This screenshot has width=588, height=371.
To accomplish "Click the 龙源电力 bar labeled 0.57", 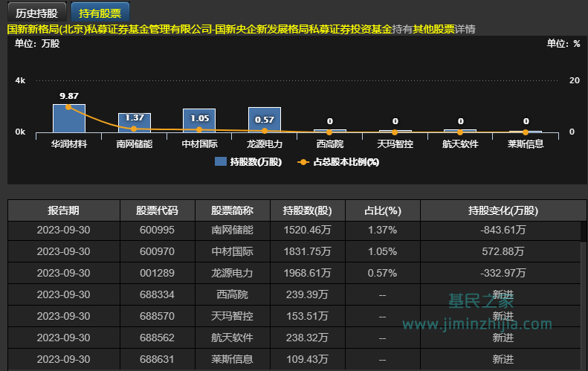I will (x=265, y=120).
